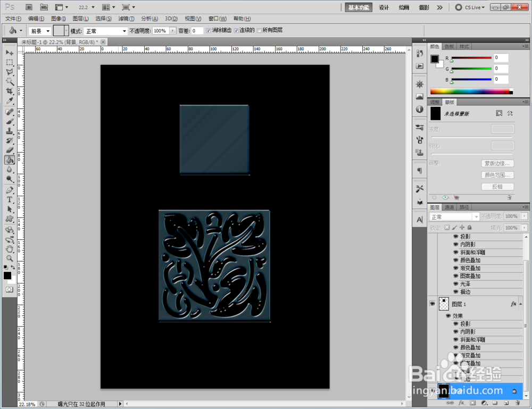Select 基本功能 workspace button
Screen dimensions: 532x409
[359, 7]
